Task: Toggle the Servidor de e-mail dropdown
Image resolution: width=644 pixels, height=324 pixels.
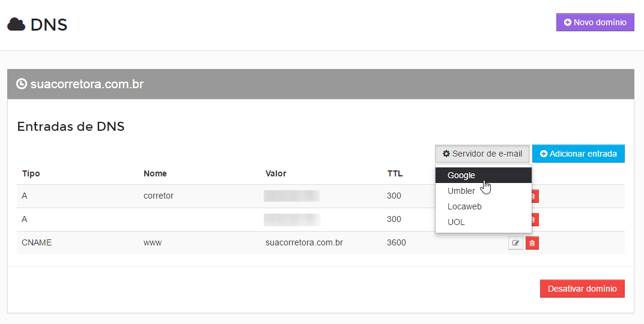Action: (x=482, y=154)
